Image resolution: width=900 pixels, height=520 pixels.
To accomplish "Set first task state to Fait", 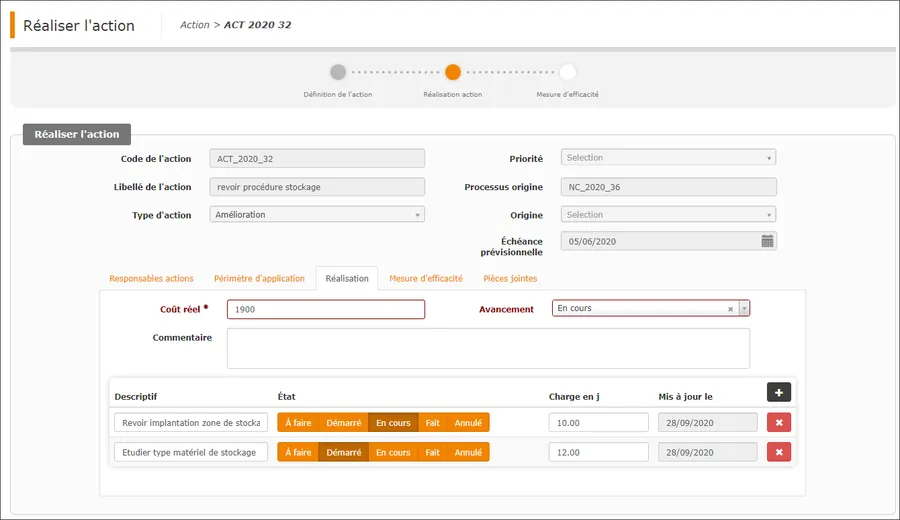I will pos(432,422).
